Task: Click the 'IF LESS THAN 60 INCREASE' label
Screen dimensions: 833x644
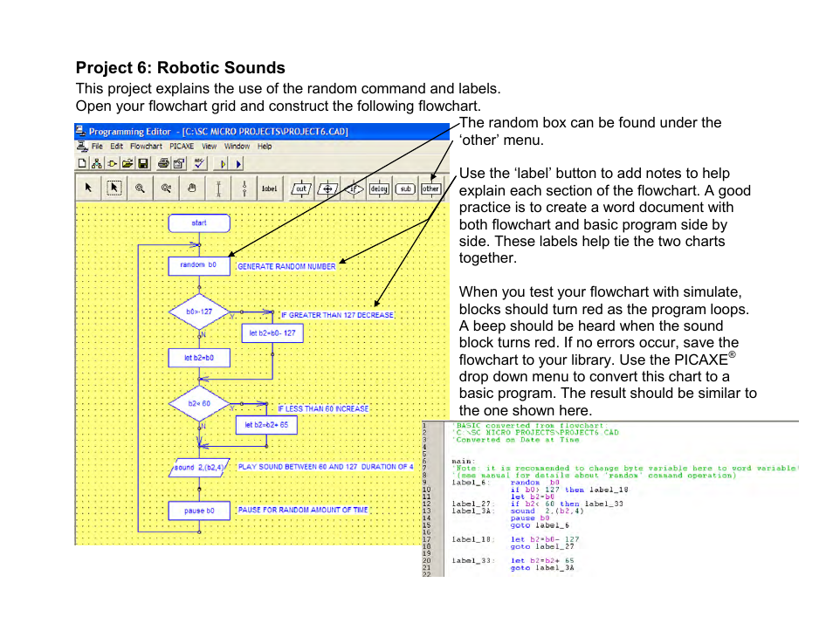Action: pyautogui.click(x=324, y=408)
